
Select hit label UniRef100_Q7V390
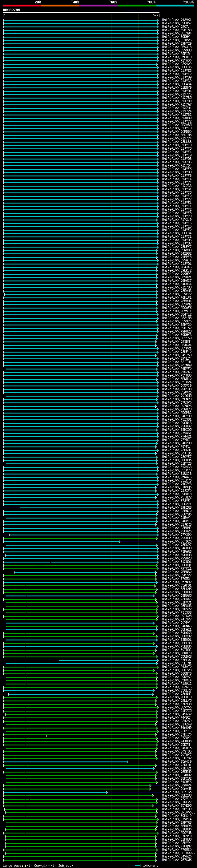(x=176, y=535)
